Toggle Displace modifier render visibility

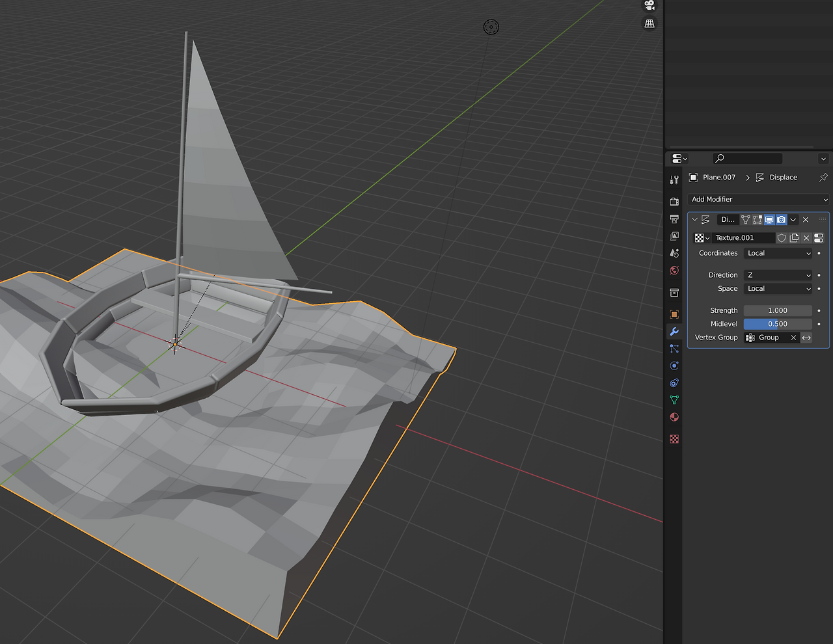tap(781, 220)
